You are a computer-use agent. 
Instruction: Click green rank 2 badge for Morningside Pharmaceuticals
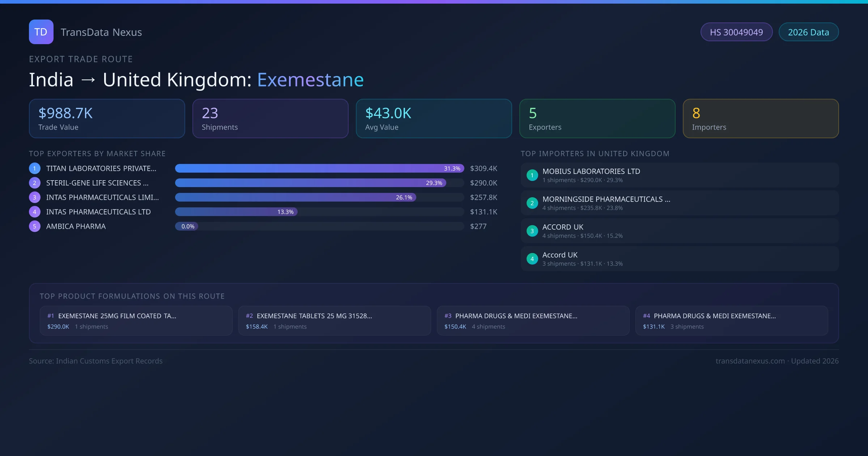532,203
